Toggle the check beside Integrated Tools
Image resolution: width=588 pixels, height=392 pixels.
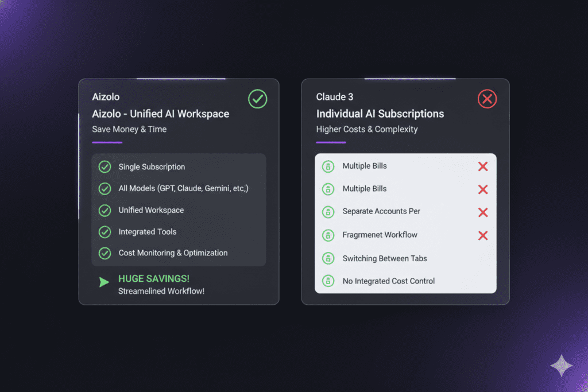click(105, 232)
